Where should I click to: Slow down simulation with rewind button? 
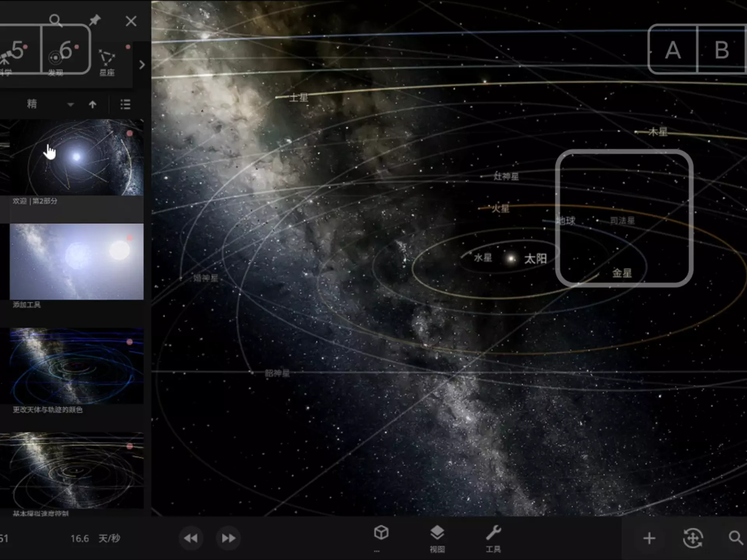pyautogui.click(x=191, y=538)
